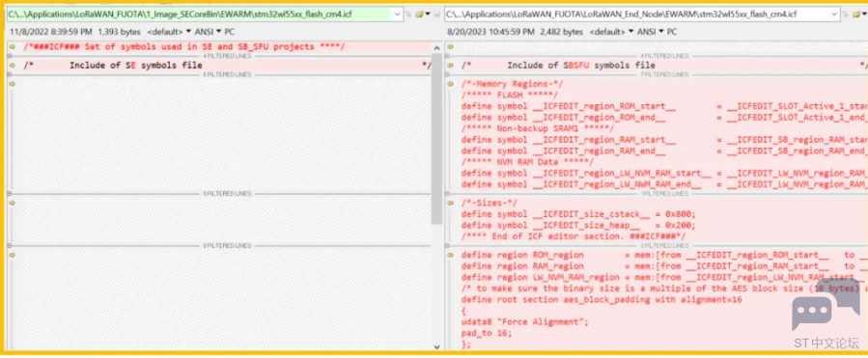
Task: Open the right pane path history dropdown
Action: tap(835, 14)
